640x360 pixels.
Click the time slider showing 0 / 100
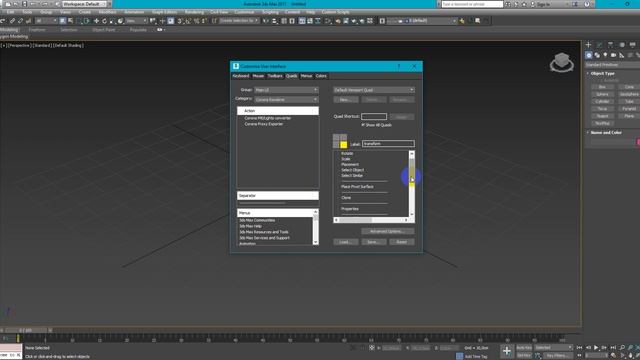pyautogui.click(x=26, y=330)
